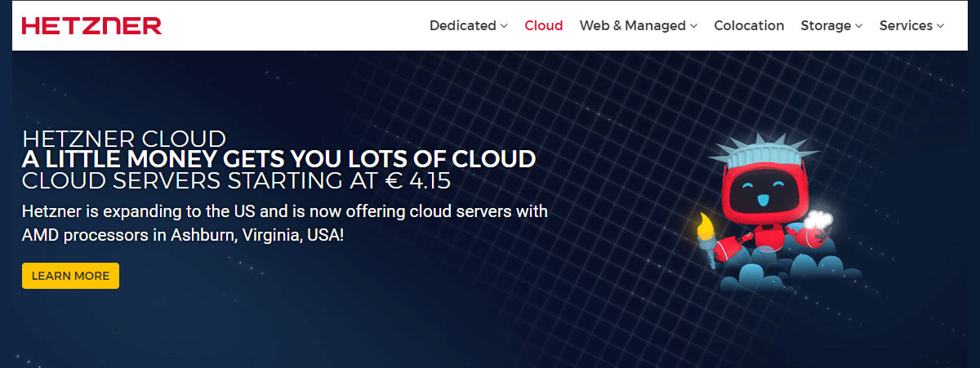Click the Hetzner logo
980x368 pixels.
pos(91,25)
